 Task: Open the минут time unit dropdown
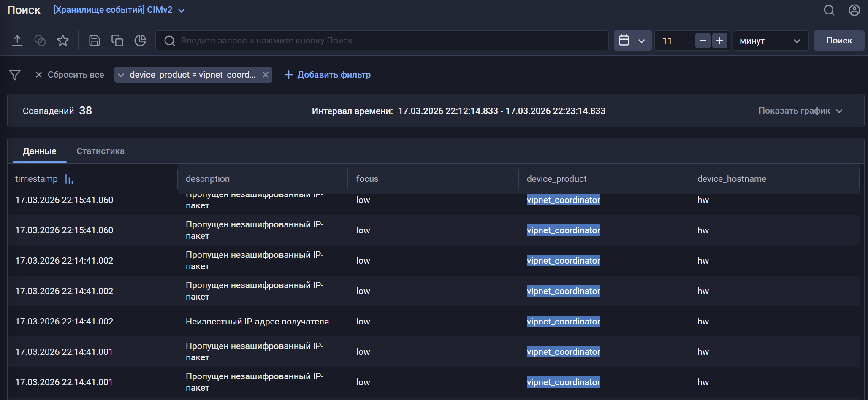pyautogui.click(x=770, y=41)
